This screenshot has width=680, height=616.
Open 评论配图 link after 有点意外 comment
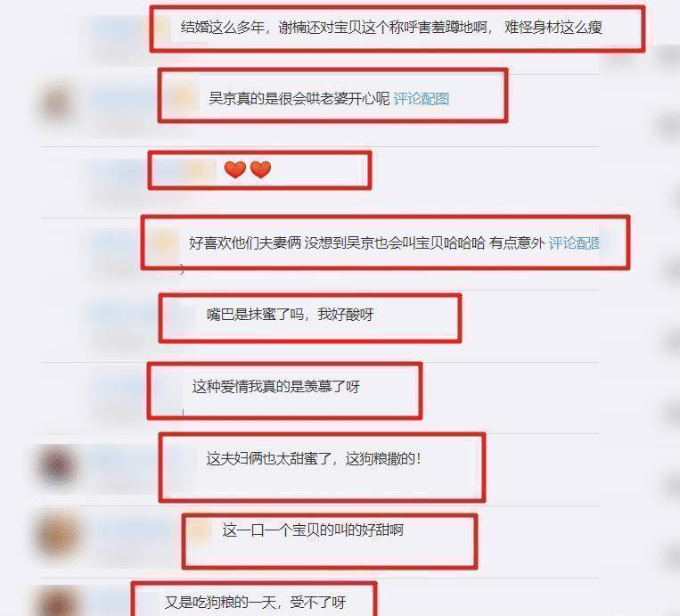click(x=574, y=243)
